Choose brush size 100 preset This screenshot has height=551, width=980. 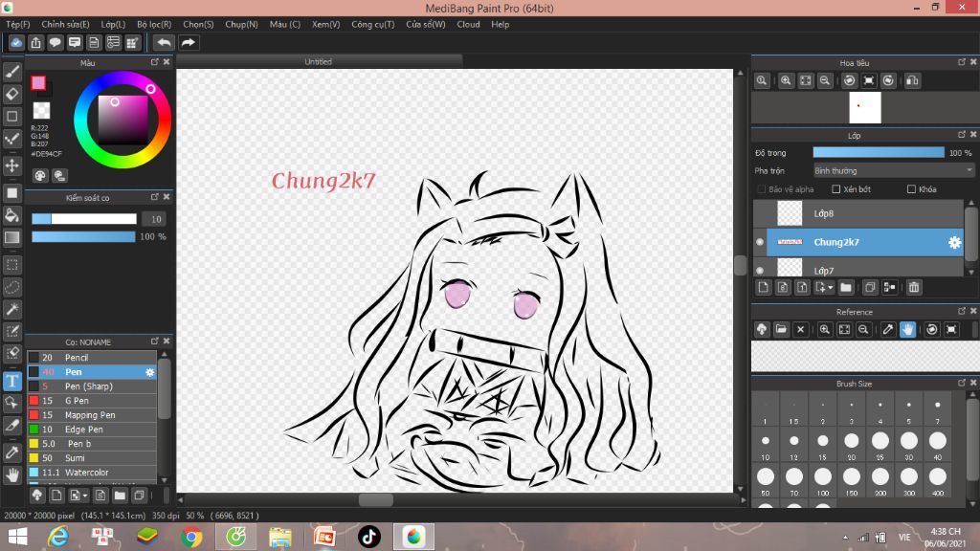[x=822, y=480]
